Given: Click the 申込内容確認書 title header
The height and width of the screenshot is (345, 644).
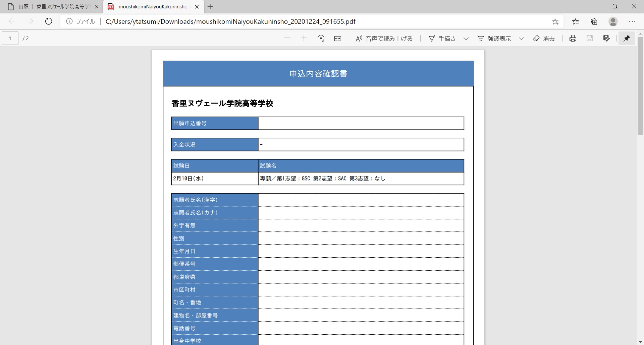Looking at the screenshot, I should (x=318, y=74).
